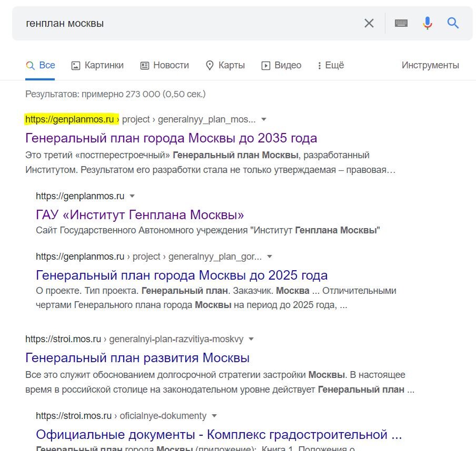Submit search with the magnifying glass icon
This screenshot has height=451, width=476.
(453, 23)
